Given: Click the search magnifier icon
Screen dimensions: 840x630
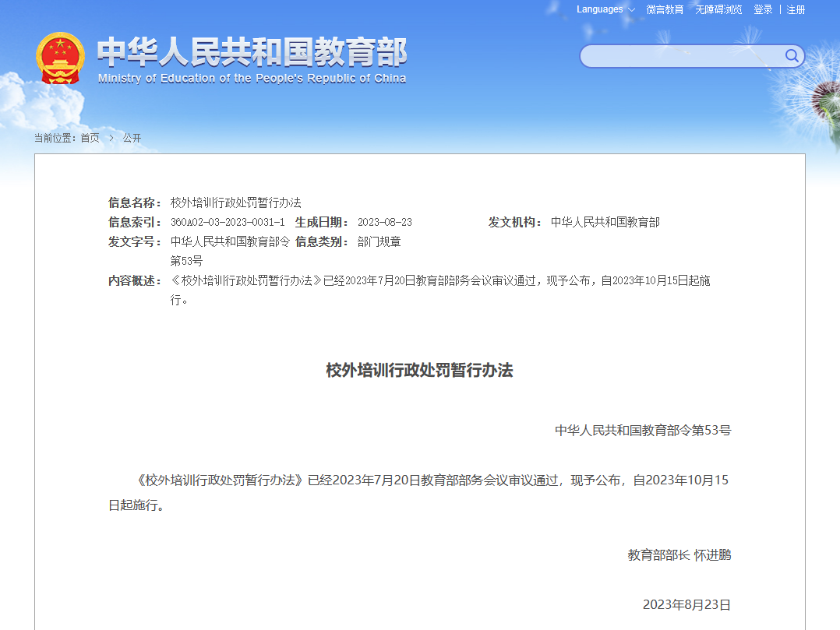Looking at the screenshot, I should point(791,55).
